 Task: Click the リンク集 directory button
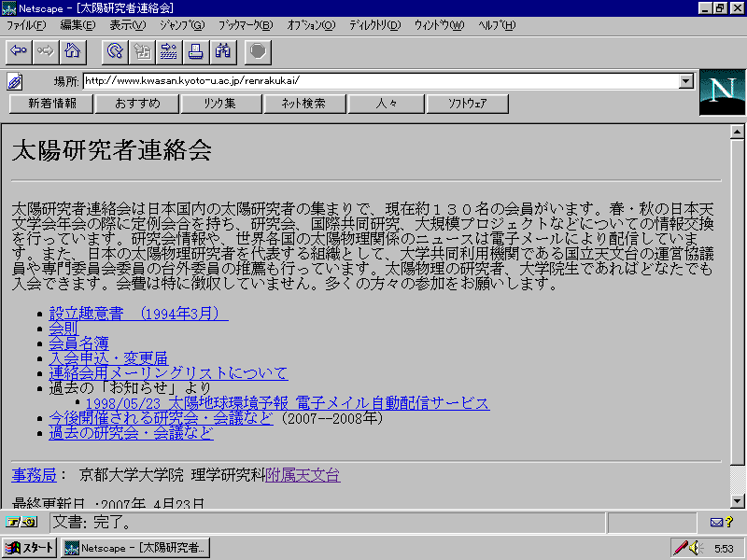coord(221,104)
